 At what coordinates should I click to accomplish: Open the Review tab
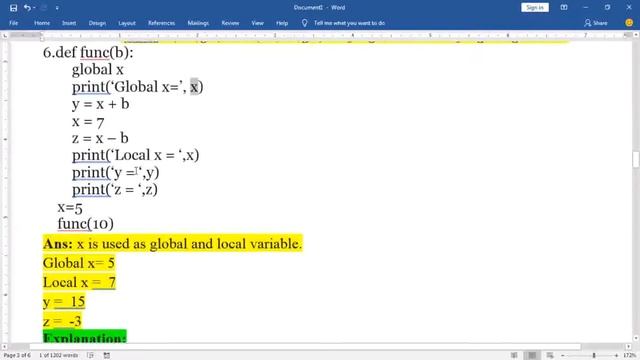point(230,23)
